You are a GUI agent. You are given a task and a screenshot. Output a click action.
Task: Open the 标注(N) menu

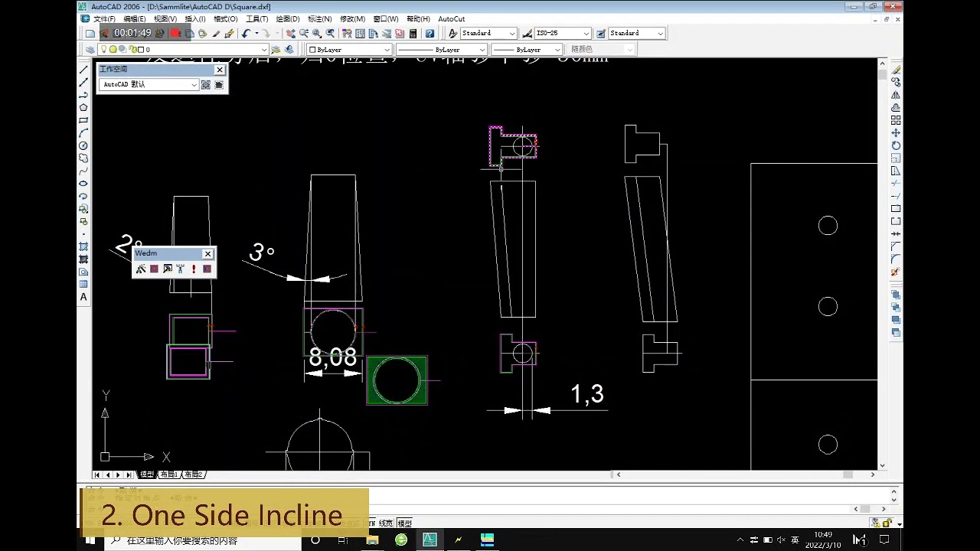(x=319, y=19)
